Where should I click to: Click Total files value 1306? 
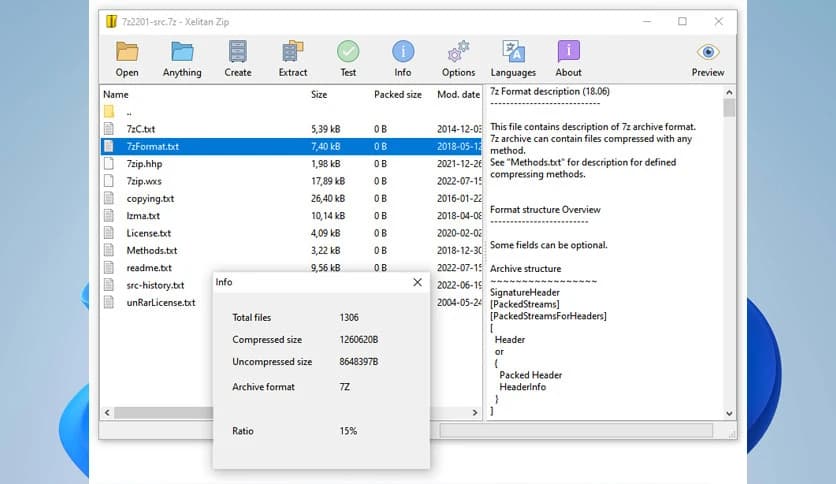[349, 317]
